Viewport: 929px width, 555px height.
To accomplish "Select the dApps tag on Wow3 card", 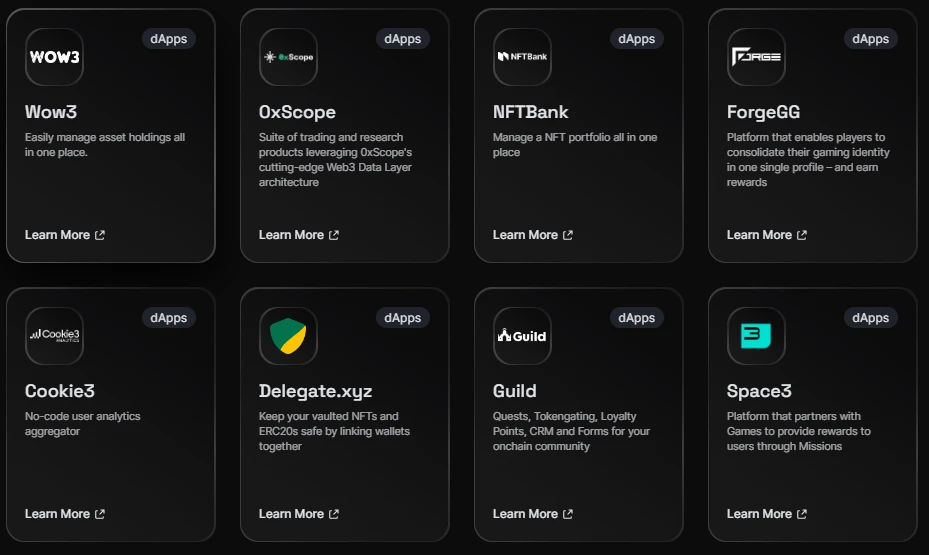I will click(168, 39).
